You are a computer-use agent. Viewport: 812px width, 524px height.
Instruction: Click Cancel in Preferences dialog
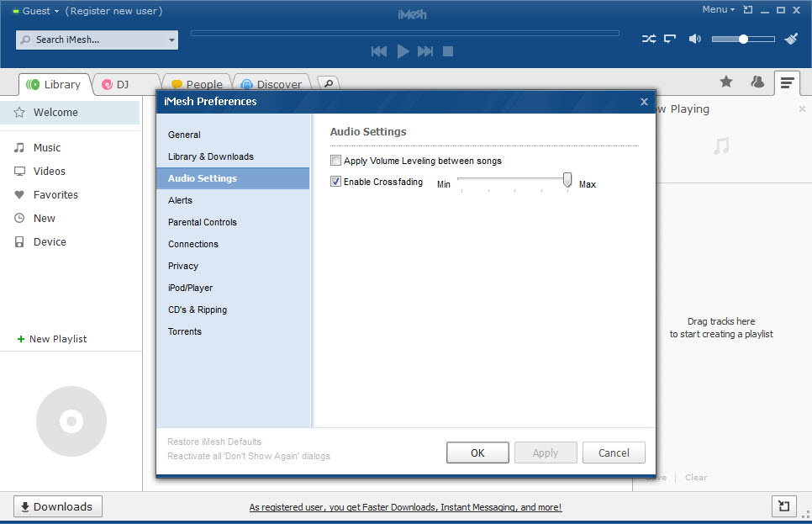tap(614, 453)
